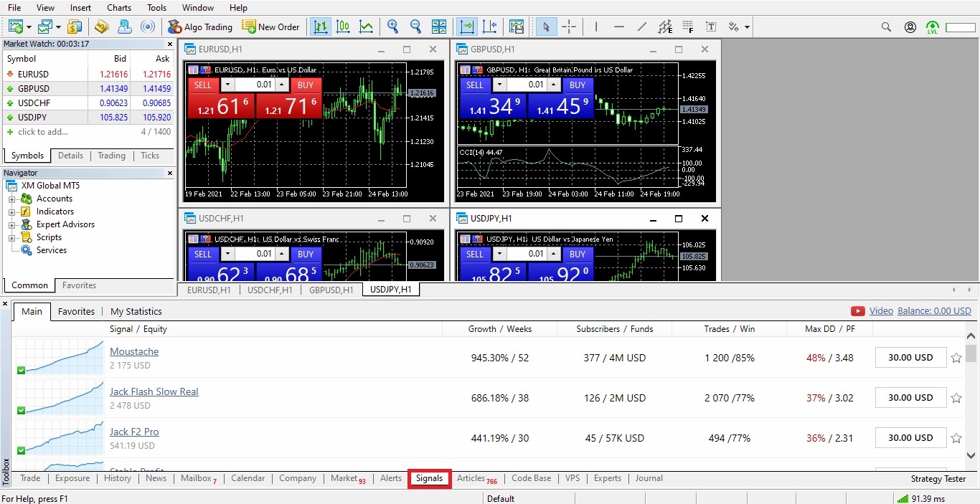Switch chart to bar chart mode
Image resolution: width=980 pixels, height=504 pixels.
pyautogui.click(x=320, y=27)
